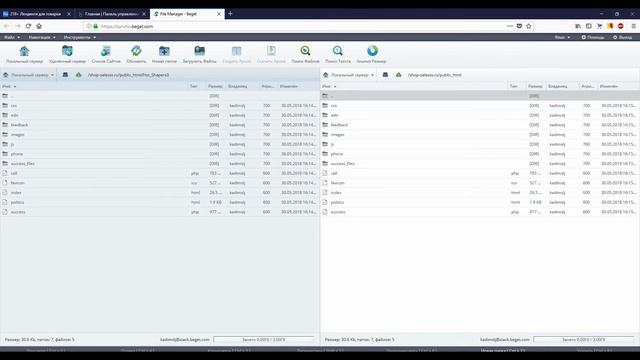Click the left panel's green up-directory icon

pos(79,75)
